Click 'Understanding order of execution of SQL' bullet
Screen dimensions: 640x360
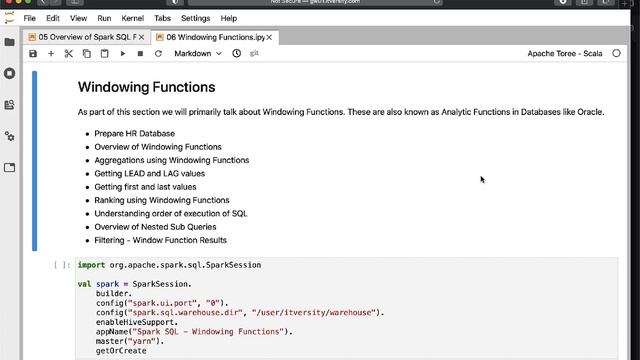click(x=171, y=213)
